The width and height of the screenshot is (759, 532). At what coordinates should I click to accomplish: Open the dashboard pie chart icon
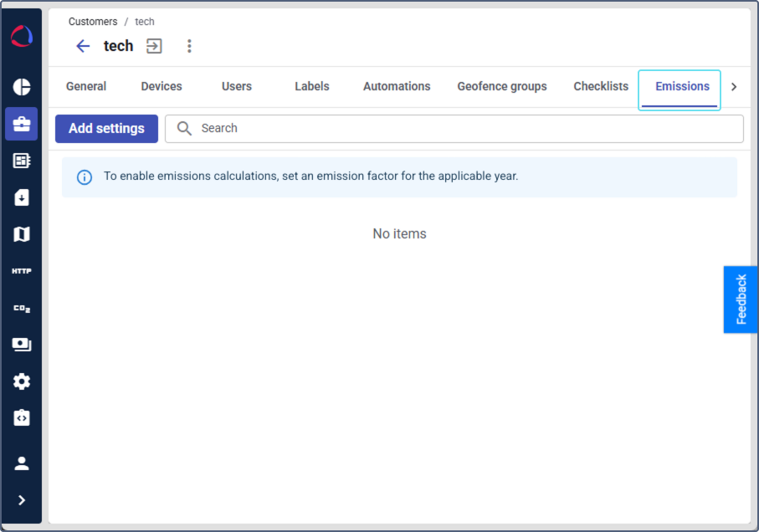click(22, 87)
